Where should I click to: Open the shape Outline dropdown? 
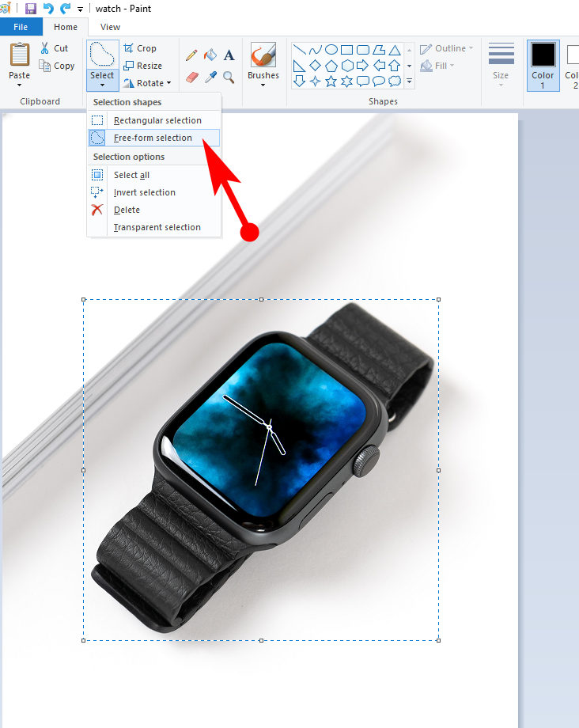[447, 48]
